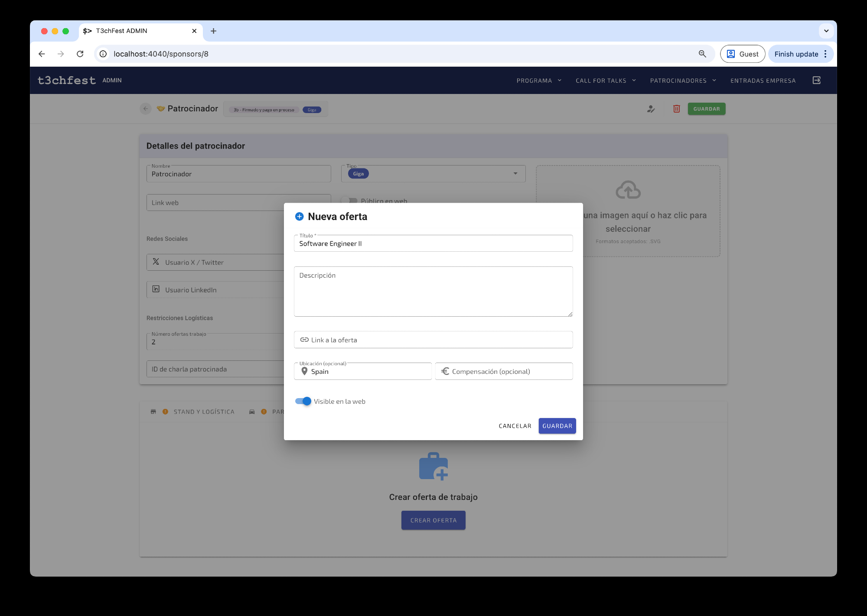Open PATROCINADORES menu

click(x=683, y=81)
